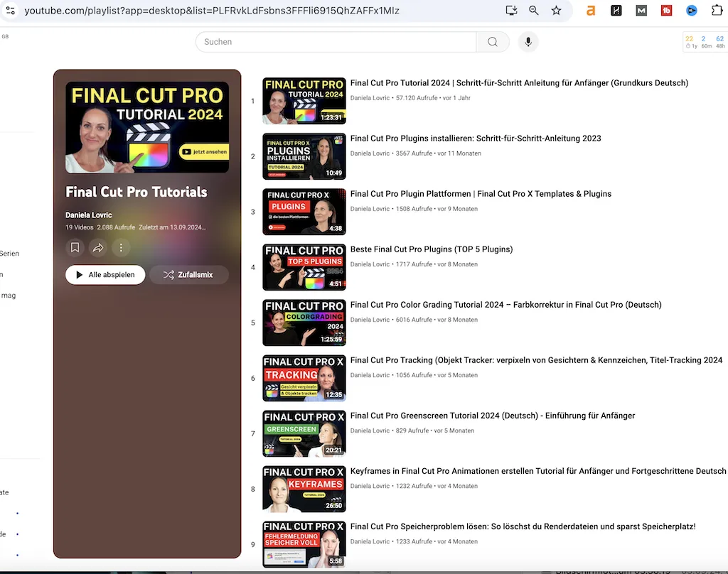728x574 pixels.
Task: Open Colorgrading 2024 video thumbnail
Action: [x=304, y=323]
